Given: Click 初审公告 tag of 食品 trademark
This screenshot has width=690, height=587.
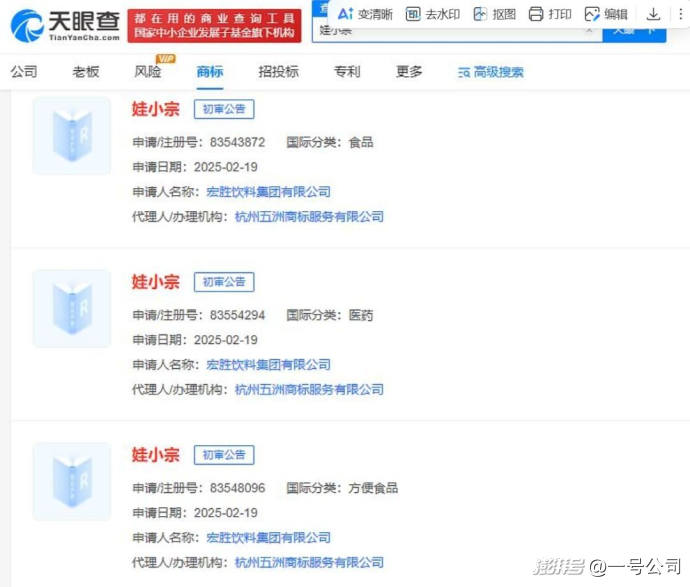Looking at the screenshot, I should [224, 109].
